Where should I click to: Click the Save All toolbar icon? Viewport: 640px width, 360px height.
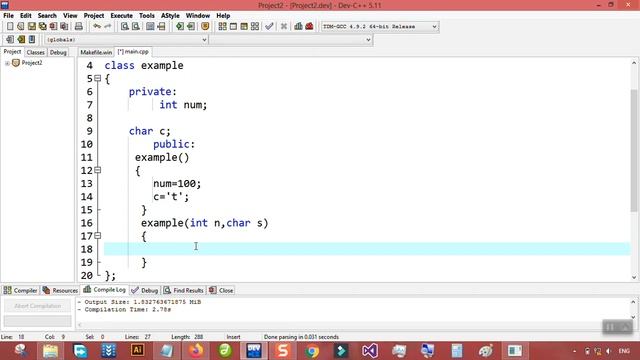(42, 27)
